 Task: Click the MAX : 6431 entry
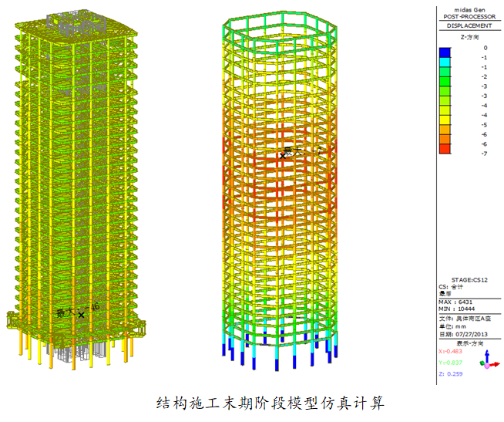click(x=455, y=302)
